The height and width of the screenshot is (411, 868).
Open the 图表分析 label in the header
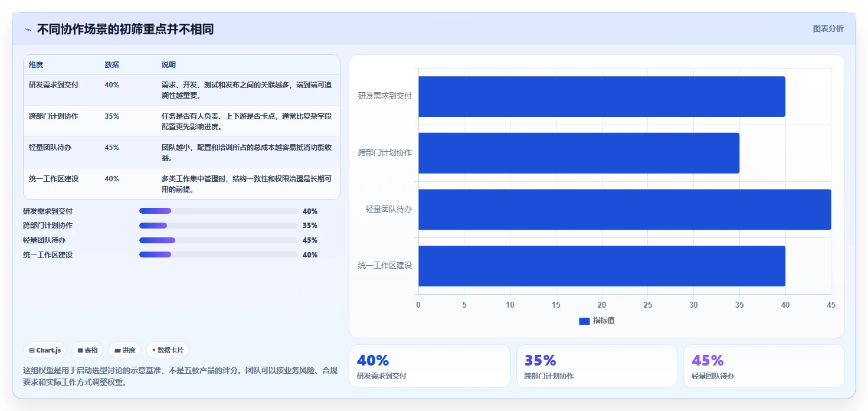pyautogui.click(x=828, y=28)
